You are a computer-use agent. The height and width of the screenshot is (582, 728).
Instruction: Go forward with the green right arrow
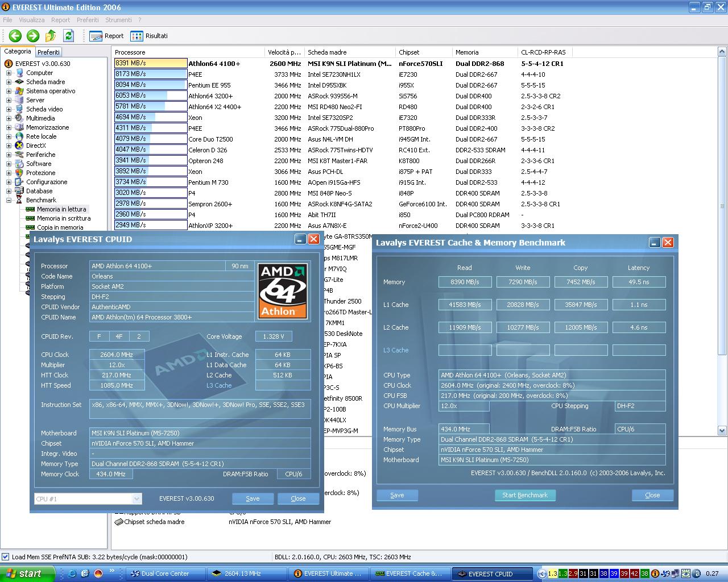pyautogui.click(x=33, y=36)
